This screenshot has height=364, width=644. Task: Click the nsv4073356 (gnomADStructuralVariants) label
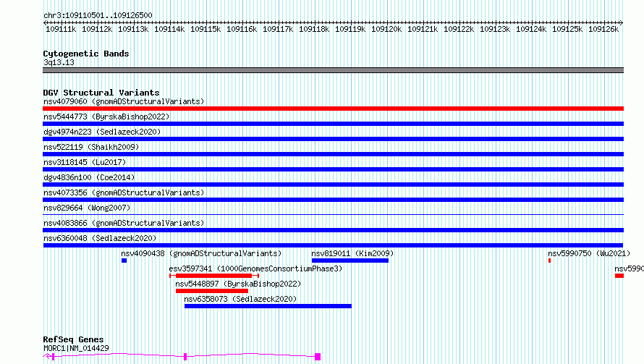pos(124,192)
